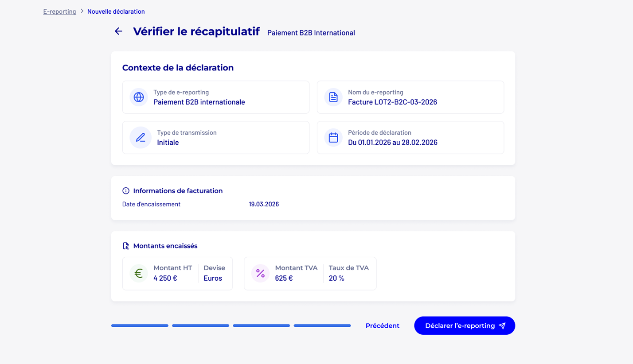
Task: Click the Devise value Euros
Action: (213, 279)
